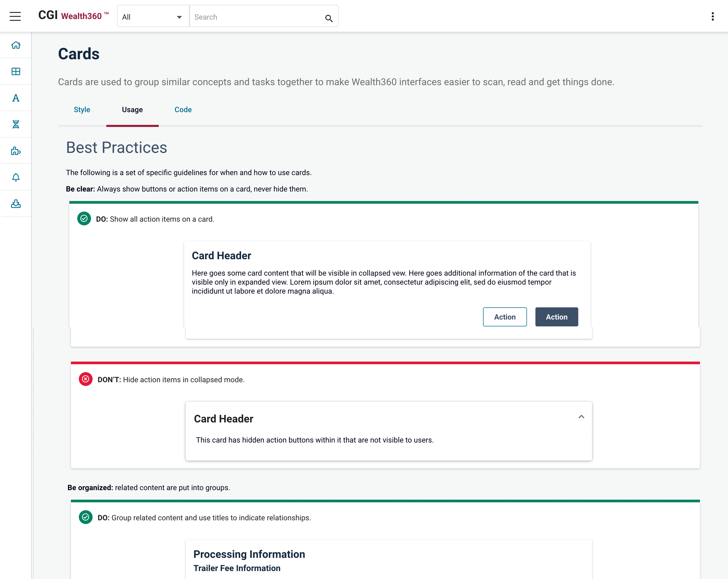Screen dimensions: 728x579
Task: Switch to the Style tab
Action: click(82, 110)
